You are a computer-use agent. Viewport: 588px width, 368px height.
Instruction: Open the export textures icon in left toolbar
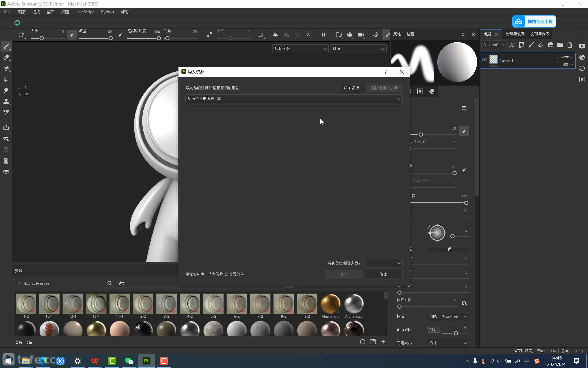point(6,128)
